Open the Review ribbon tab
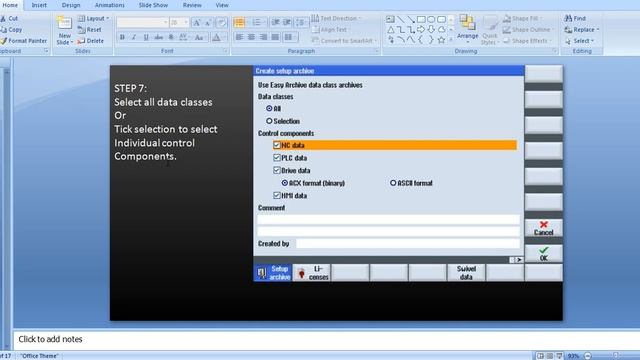 pos(192,5)
